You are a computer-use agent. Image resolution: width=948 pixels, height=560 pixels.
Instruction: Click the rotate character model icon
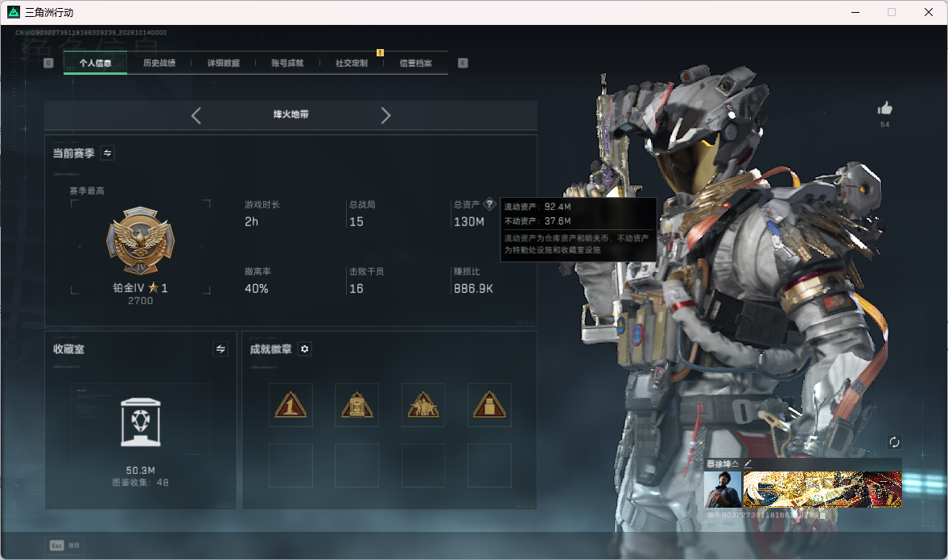[894, 442]
